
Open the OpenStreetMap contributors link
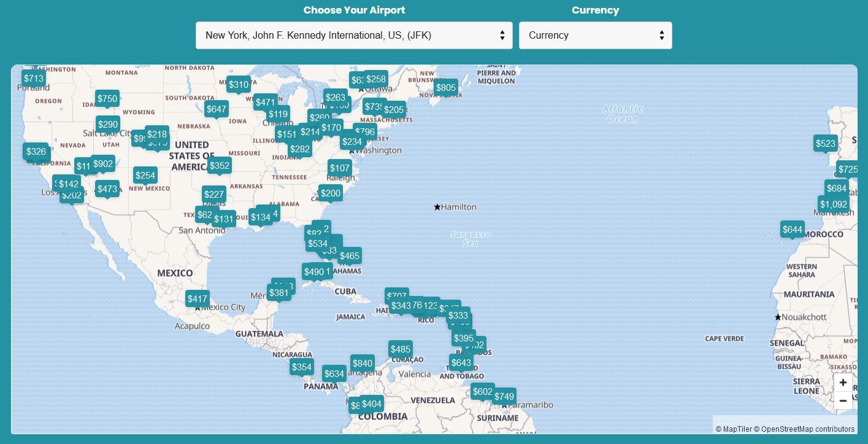click(x=804, y=429)
